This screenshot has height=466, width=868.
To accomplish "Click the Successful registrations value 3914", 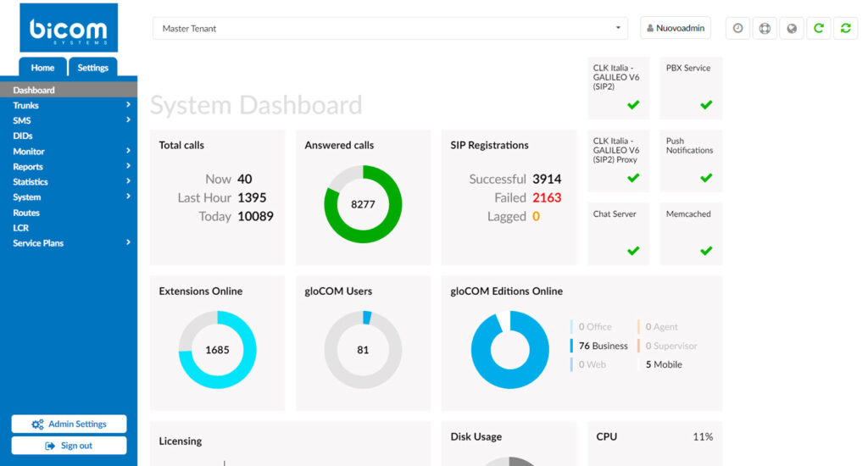I will (x=547, y=179).
